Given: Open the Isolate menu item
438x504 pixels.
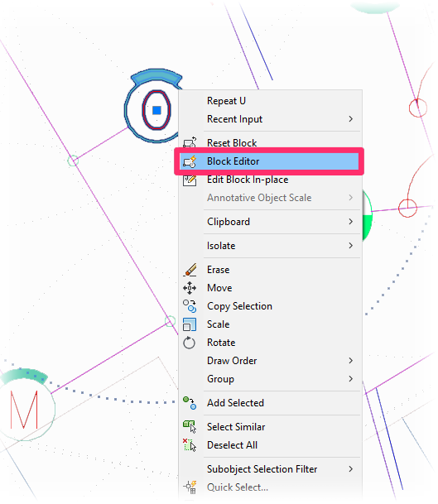Looking at the screenshot, I should point(269,246).
